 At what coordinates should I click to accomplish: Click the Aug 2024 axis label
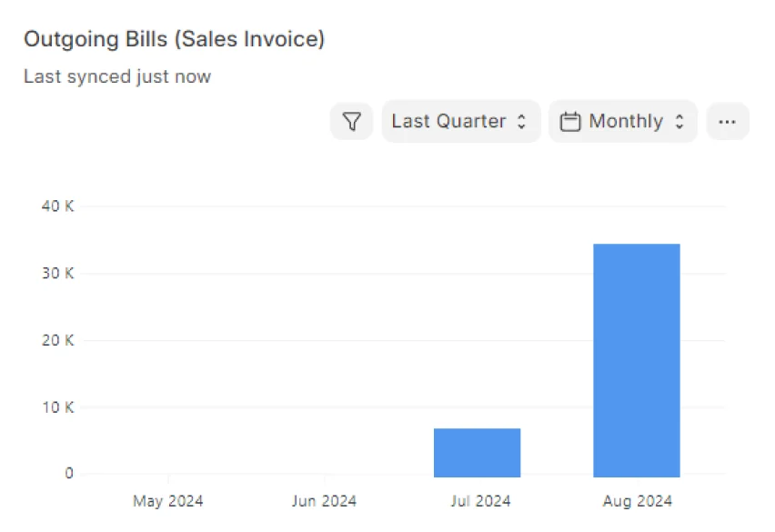637,501
